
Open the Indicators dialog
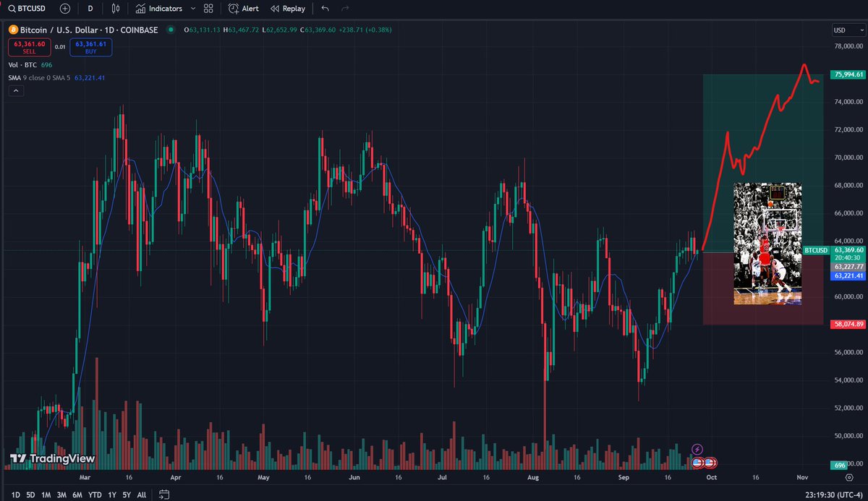(x=159, y=9)
